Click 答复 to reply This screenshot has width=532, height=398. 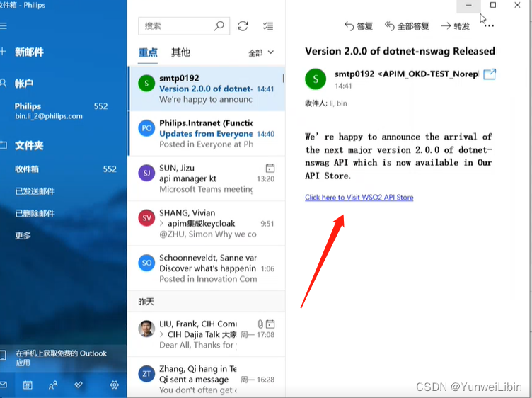click(359, 26)
